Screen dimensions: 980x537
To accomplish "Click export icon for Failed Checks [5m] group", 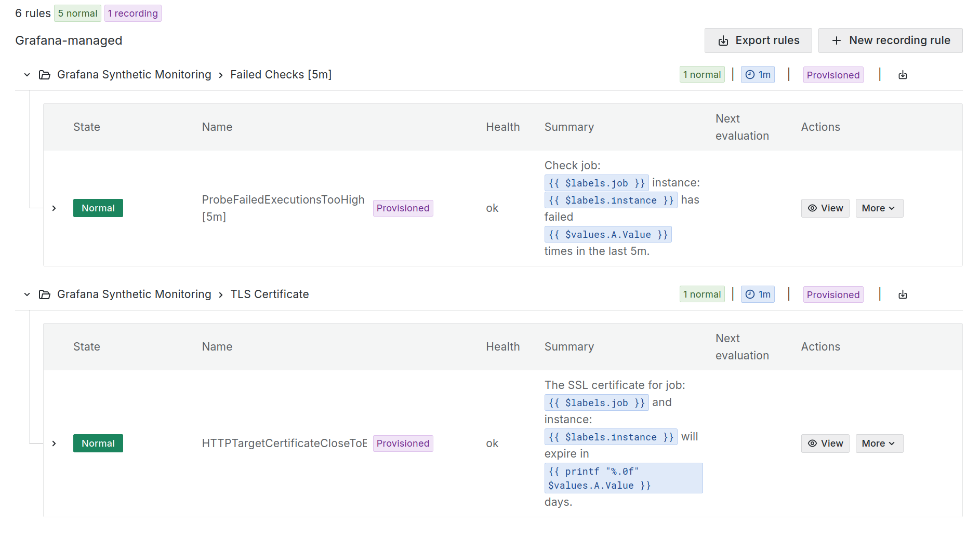I will 903,75.
